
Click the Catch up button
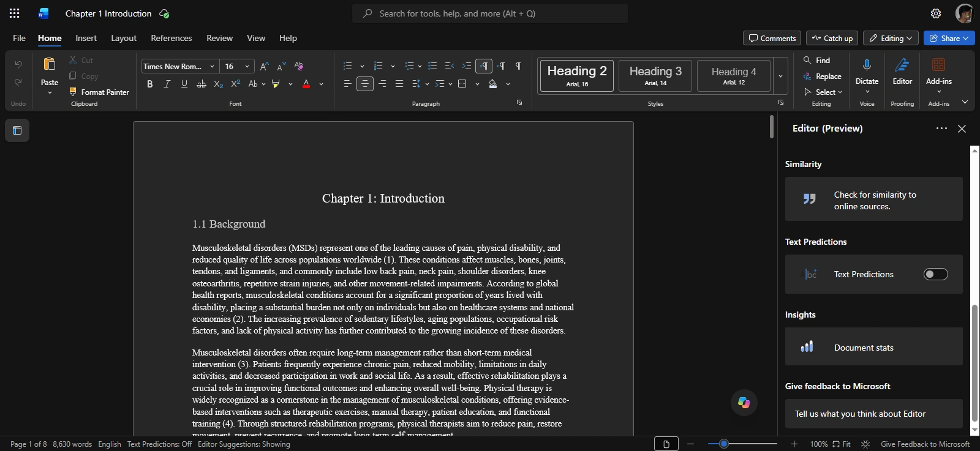tap(832, 38)
